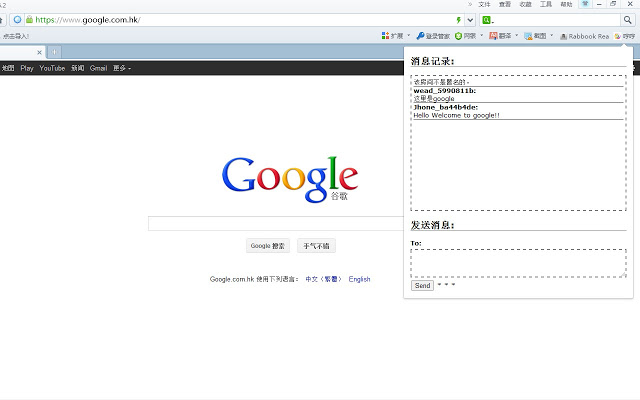Expand the 网银 dropdown arrow
Image resolution: width=640 pixels, height=400 pixels.
click(482, 36)
